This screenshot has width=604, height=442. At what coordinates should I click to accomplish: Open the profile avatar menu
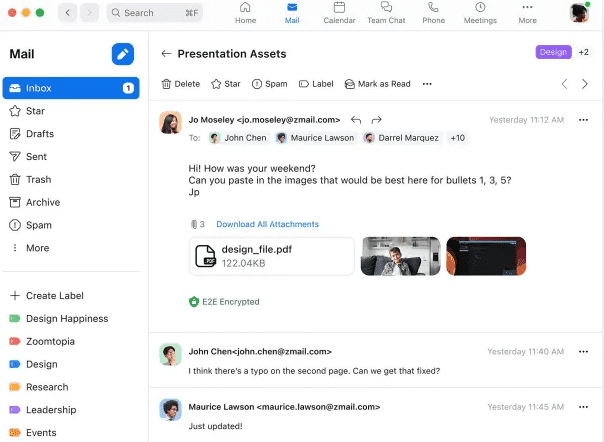[579, 13]
